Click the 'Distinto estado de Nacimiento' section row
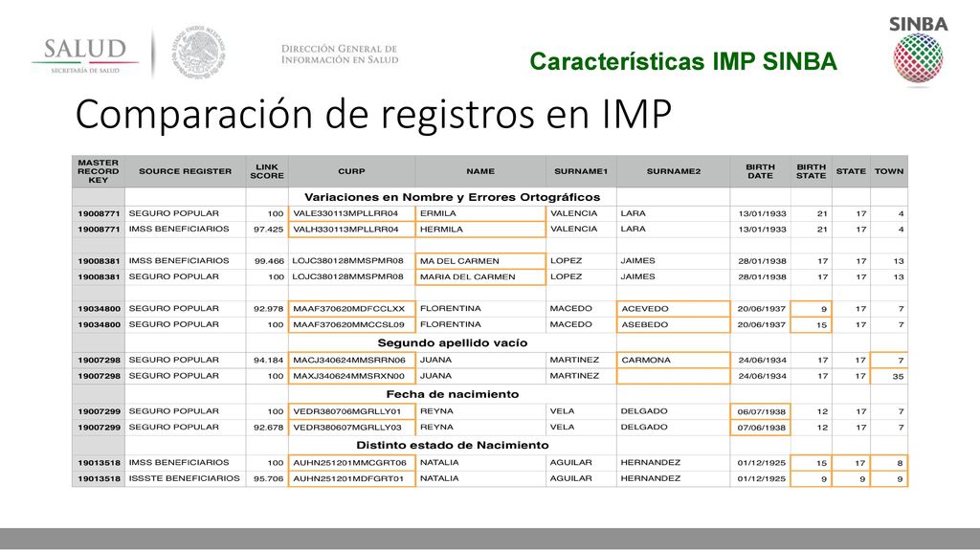 [x=452, y=445]
